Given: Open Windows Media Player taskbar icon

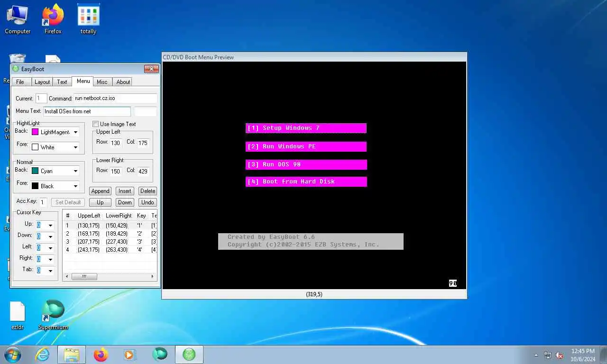Looking at the screenshot, I should 129,355.
